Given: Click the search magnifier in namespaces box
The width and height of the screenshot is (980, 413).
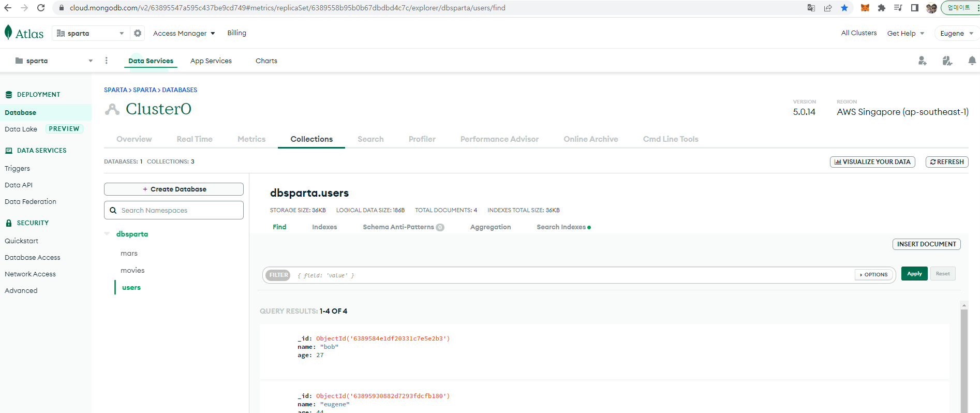Looking at the screenshot, I should pyautogui.click(x=113, y=210).
